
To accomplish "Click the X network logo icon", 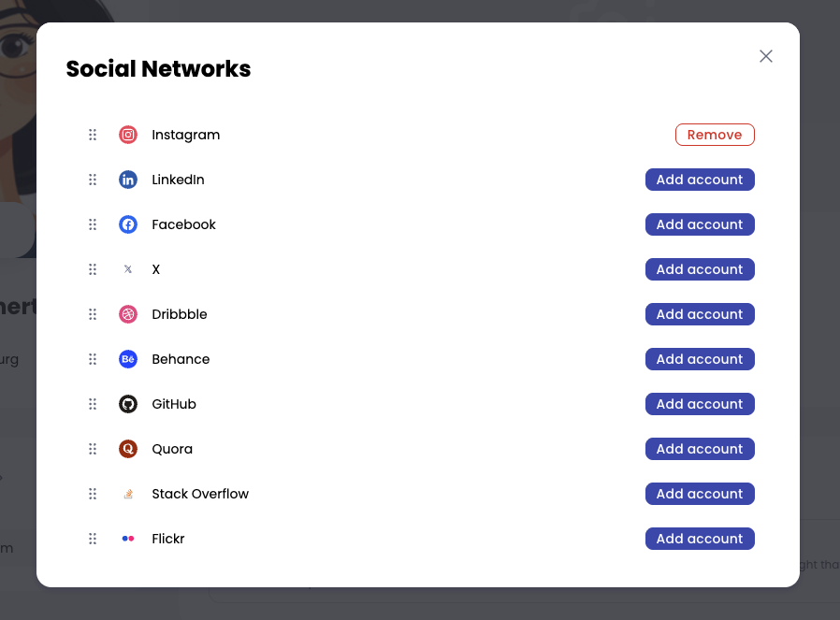I will (128, 269).
